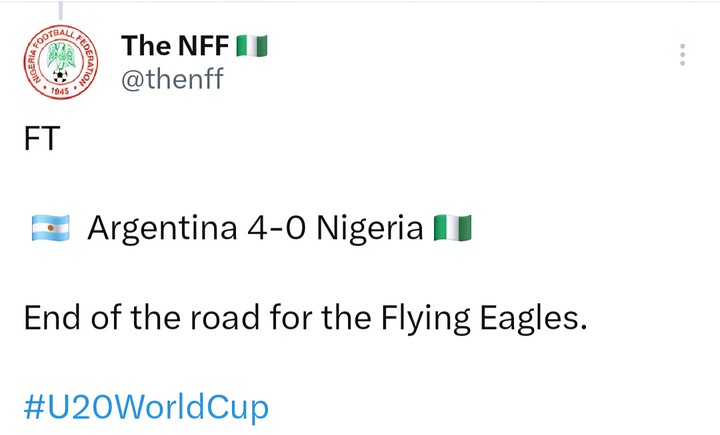Click the Nigerian flag beside The NFF name
Screen dimensions: 720x435
(x=250, y=45)
